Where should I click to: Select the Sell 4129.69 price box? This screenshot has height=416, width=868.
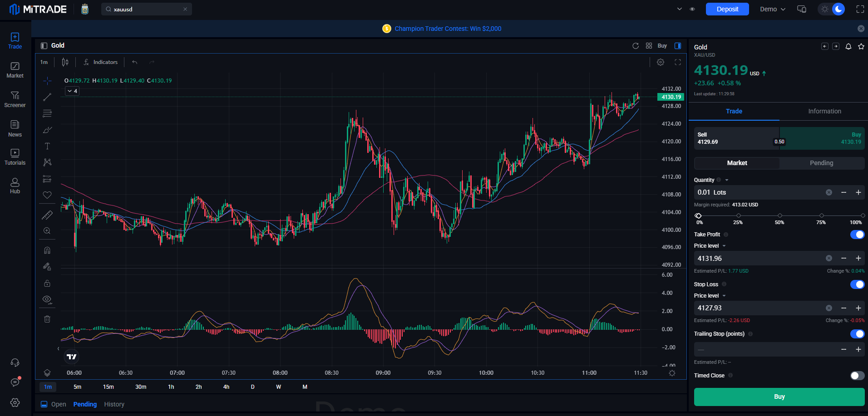(736, 138)
